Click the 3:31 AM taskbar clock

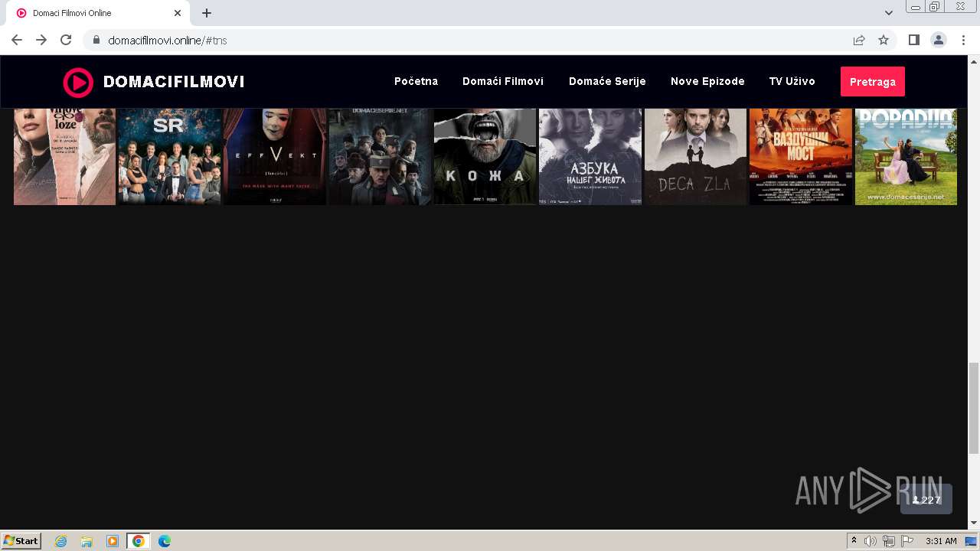click(941, 541)
